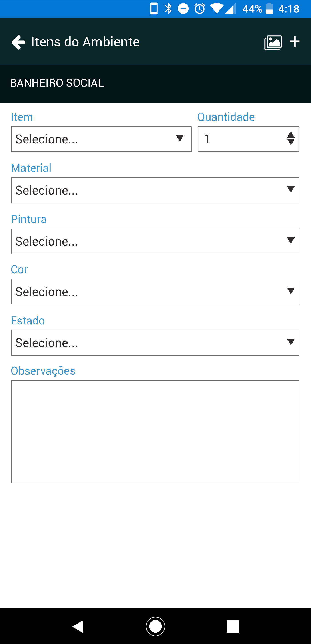311x644 pixels.
Task: Expand the Estado dropdown
Action: [x=155, y=343]
